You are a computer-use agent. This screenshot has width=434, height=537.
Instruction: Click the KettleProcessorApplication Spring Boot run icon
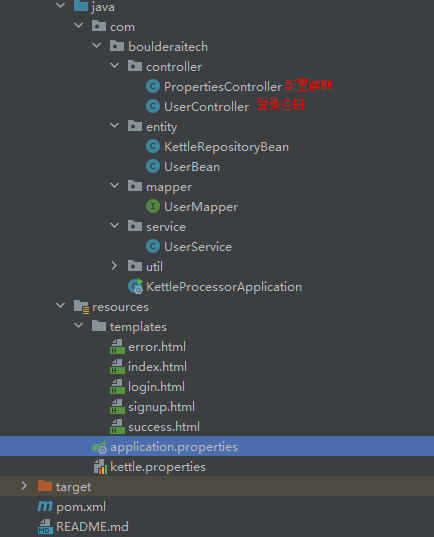[135, 286]
